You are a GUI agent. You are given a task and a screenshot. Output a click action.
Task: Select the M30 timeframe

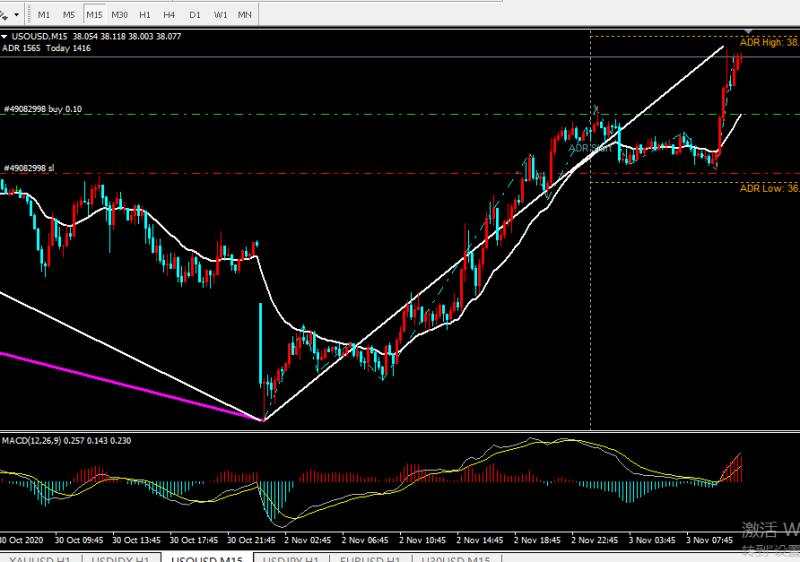click(119, 15)
